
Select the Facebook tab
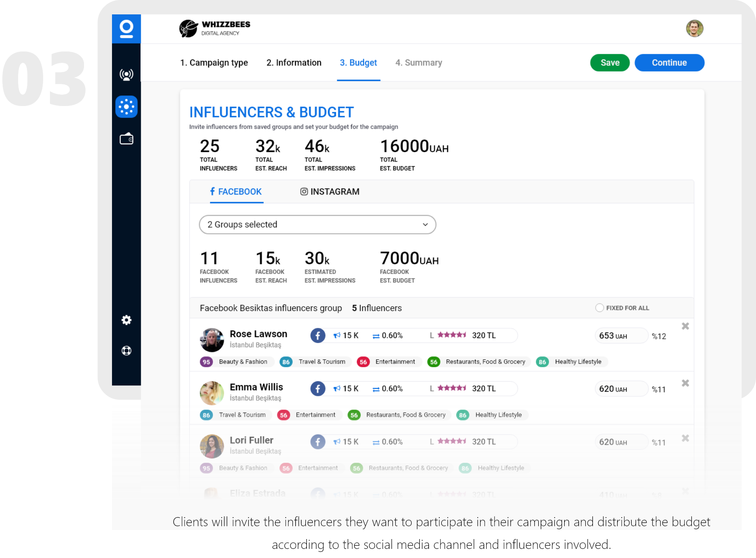[236, 192]
